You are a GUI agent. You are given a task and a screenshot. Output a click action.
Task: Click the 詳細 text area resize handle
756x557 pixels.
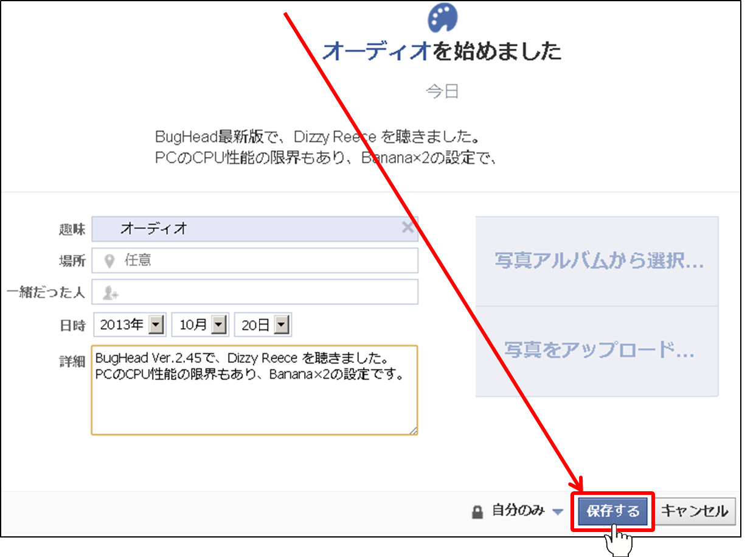[413, 430]
